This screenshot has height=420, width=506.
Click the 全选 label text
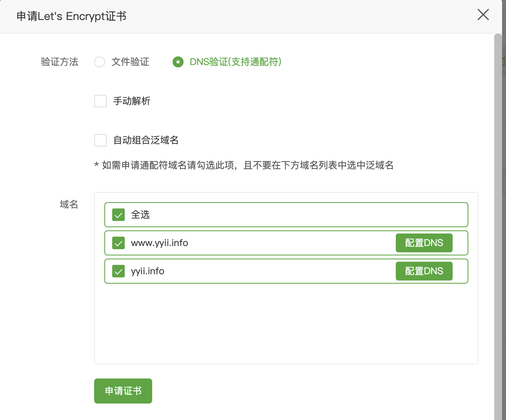[x=140, y=215]
